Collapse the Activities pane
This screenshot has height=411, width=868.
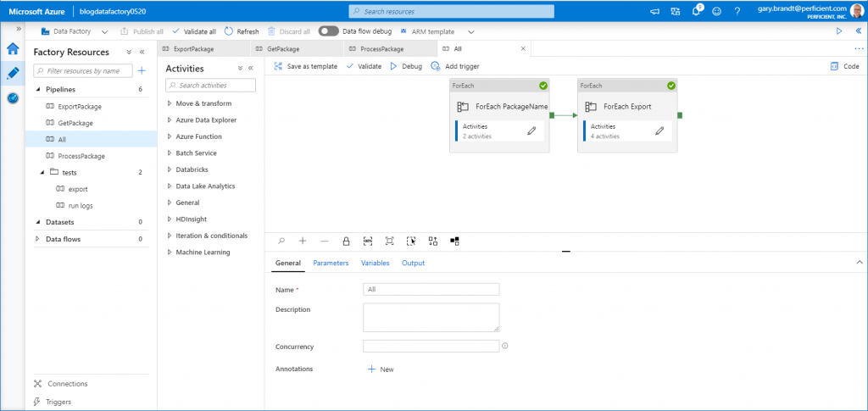pos(250,69)
